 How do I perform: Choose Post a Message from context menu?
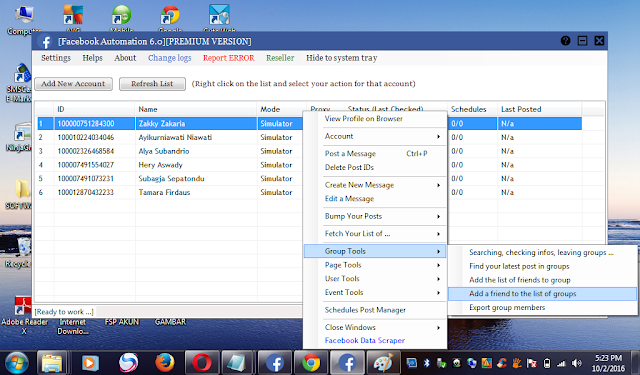click(x=375, y=154)
